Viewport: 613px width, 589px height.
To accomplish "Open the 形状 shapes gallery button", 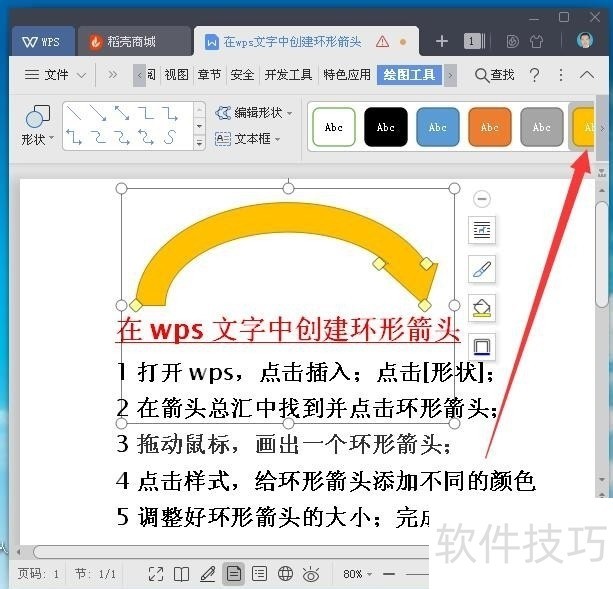I will [x=37, y=126].
